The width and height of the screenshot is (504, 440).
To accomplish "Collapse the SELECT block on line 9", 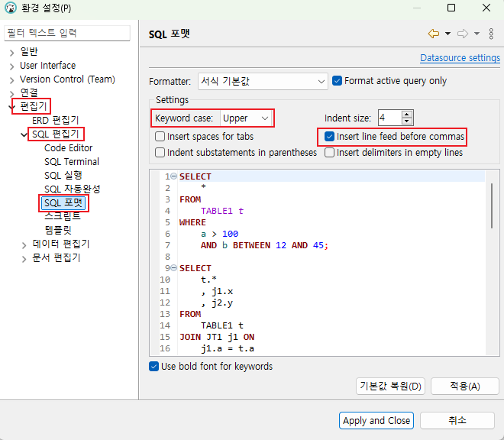I will (173, 267).
